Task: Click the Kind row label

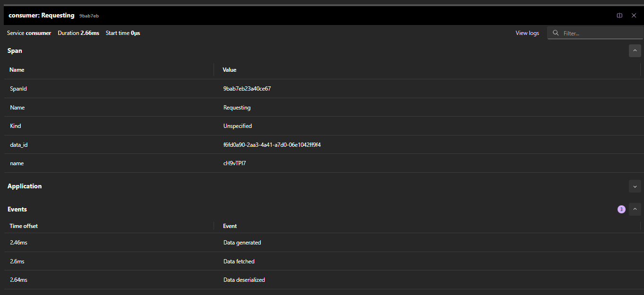Action: pyautogui.click(x=16, y=126)
